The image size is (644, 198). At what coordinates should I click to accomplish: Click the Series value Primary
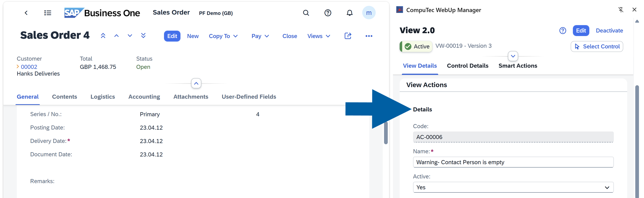click(x=150, y=114)
